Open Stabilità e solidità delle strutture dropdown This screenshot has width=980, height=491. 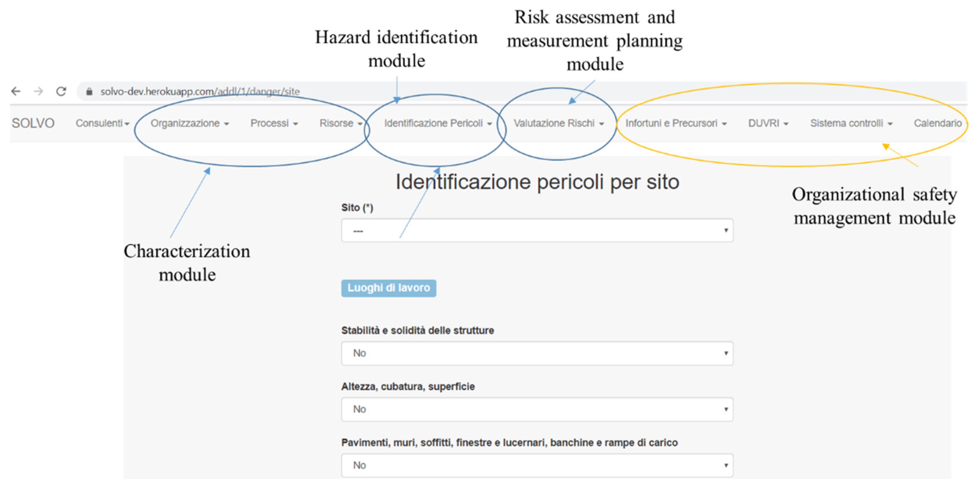point(537,353)
